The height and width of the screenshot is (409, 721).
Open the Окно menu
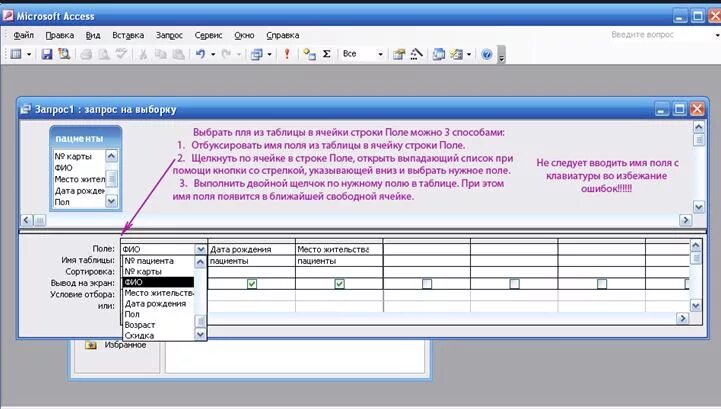(x=244, y=35)
